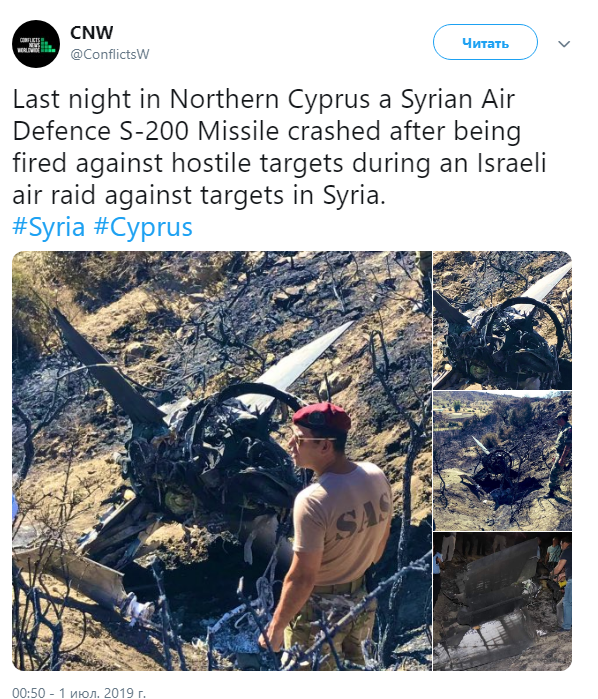This screenshot has height=699, width=598.
Task: Click the Читать follow button
Action: [485, 42]
